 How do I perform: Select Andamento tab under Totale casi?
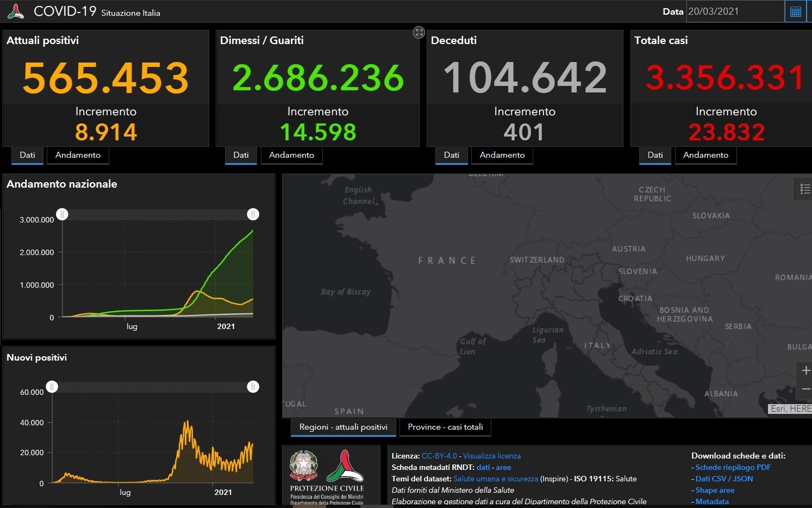[x=705, y=155]
